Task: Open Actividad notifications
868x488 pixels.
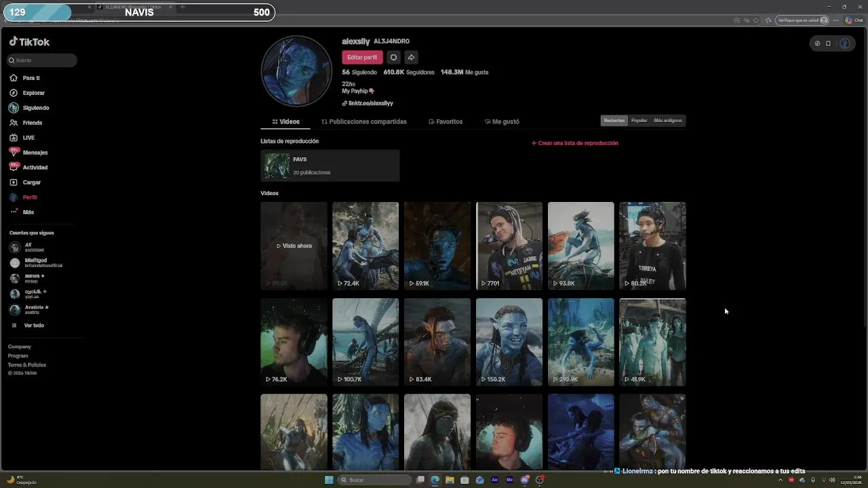Action: 28,167
